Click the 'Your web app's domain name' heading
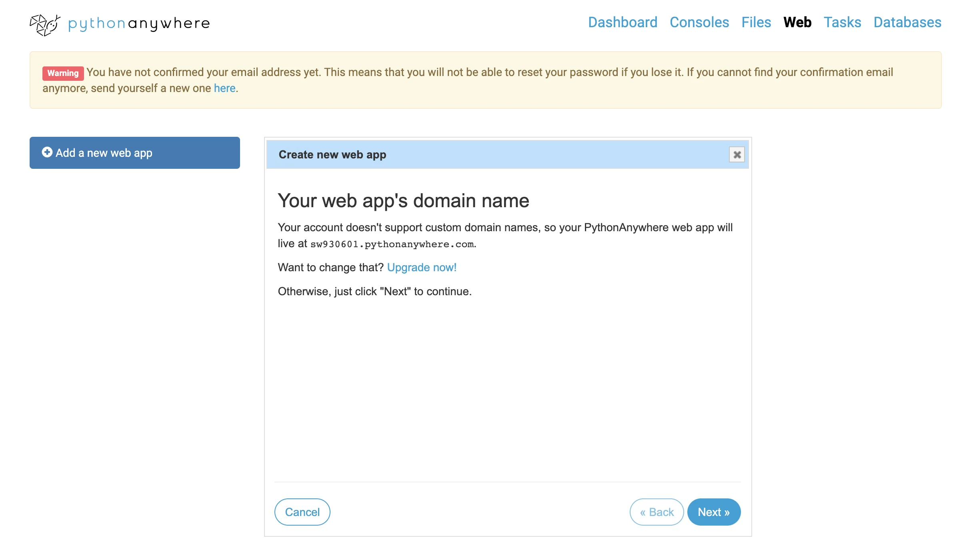Screen dimensions: 973x560 pos(403,200)
